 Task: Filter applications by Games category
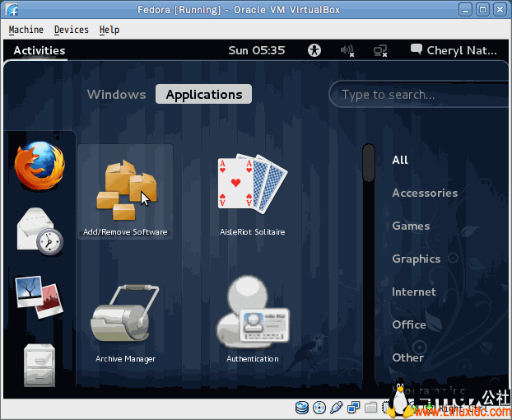coord(411,226)
